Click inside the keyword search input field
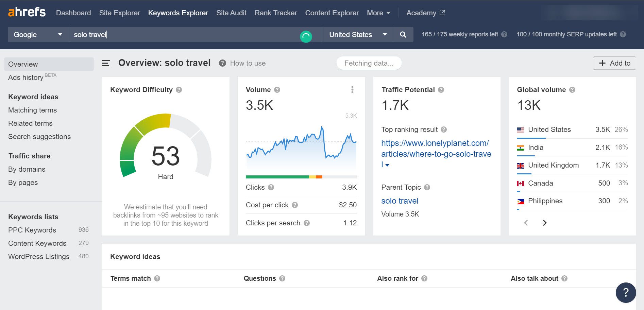The width and height of the screenshot is (644, 310). point(170,34)
